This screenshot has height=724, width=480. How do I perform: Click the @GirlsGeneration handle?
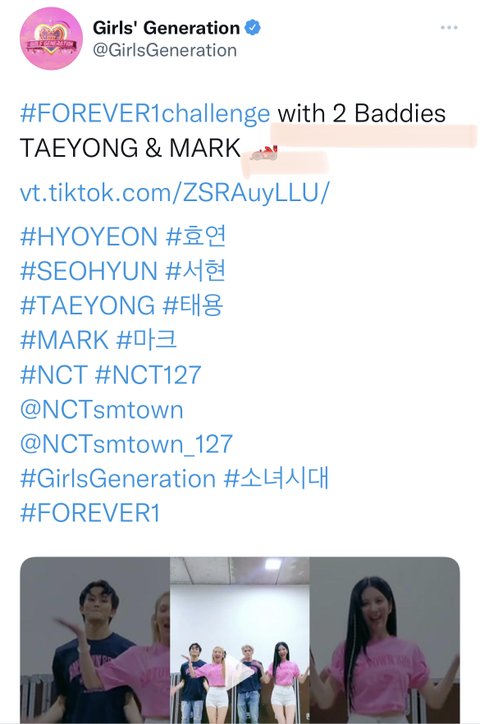(x=165, y=50)
